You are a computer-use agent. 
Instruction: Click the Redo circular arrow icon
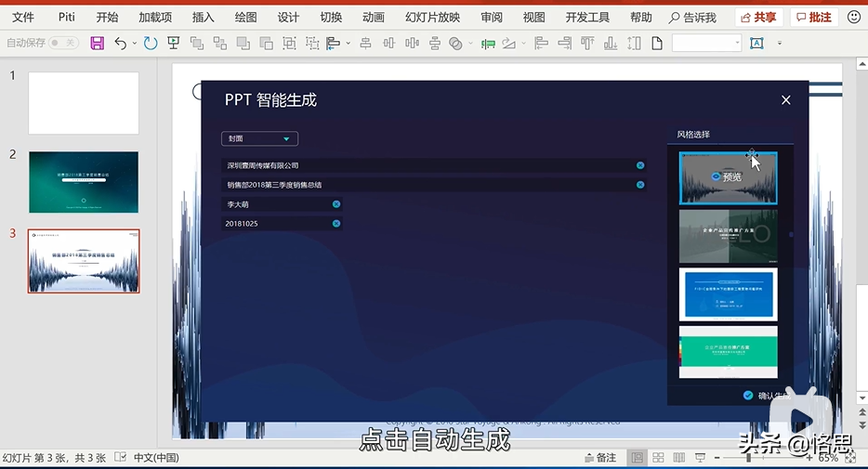pyautogui.click(x=151, y=43)
